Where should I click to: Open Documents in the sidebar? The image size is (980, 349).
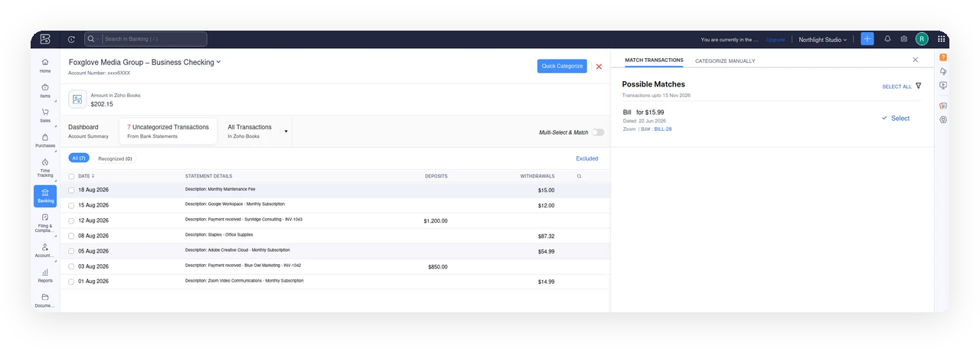click(x=45, y=301)
